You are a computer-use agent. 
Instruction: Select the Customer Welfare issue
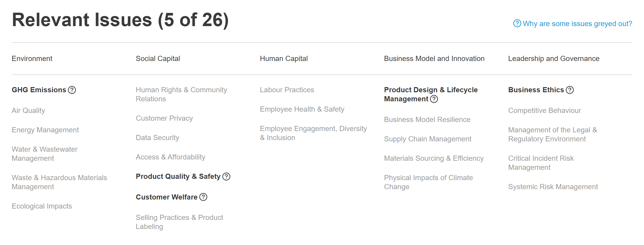coord(167,197)
